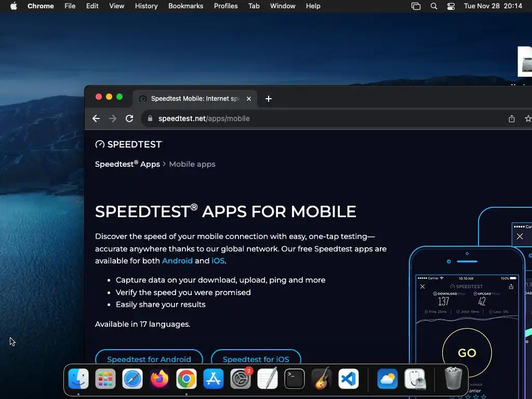Click the share page icon

click(x=512, y=118)
